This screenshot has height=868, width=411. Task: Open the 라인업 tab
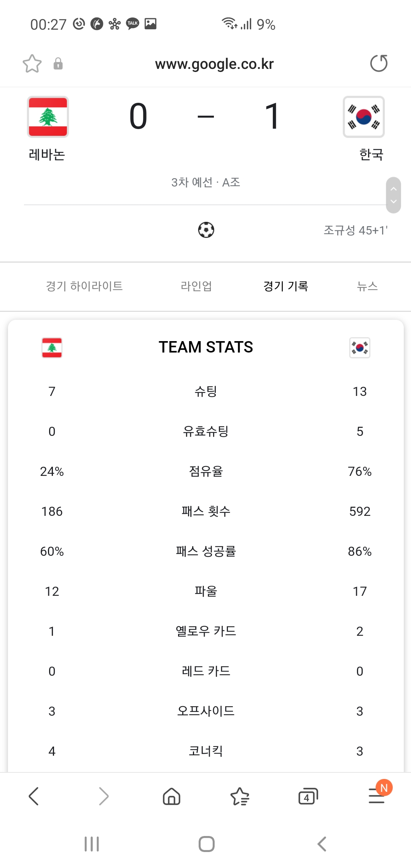(x=196, y=286)
